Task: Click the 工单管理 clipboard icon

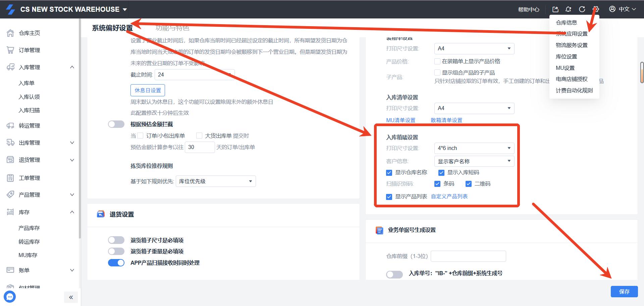Action: [10, 178]
